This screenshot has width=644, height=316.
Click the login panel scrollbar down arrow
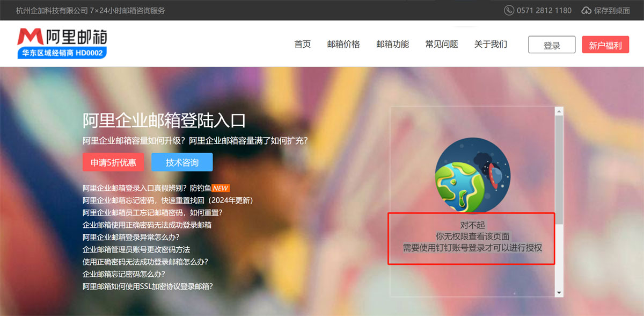tap(559, 292)
